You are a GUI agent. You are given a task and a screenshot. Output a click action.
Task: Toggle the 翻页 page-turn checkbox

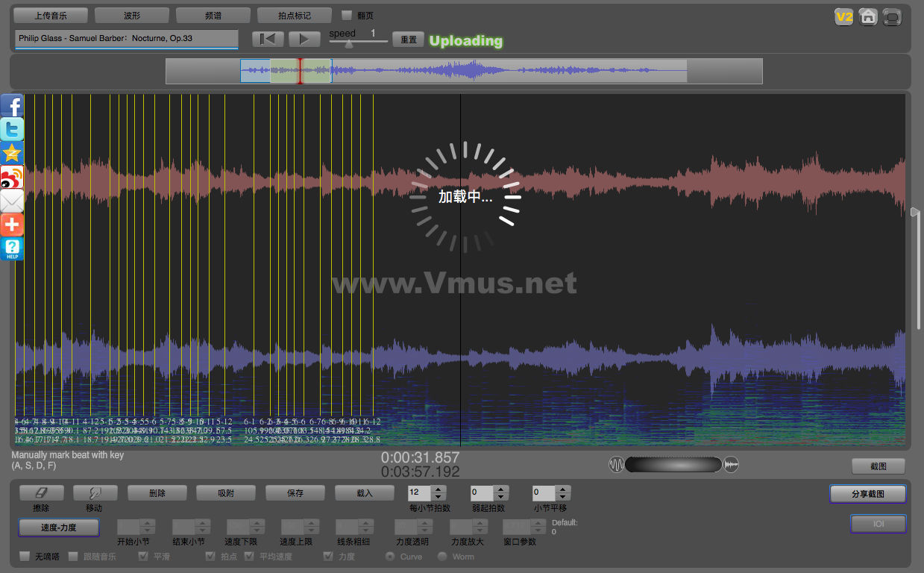pos(347,15)
